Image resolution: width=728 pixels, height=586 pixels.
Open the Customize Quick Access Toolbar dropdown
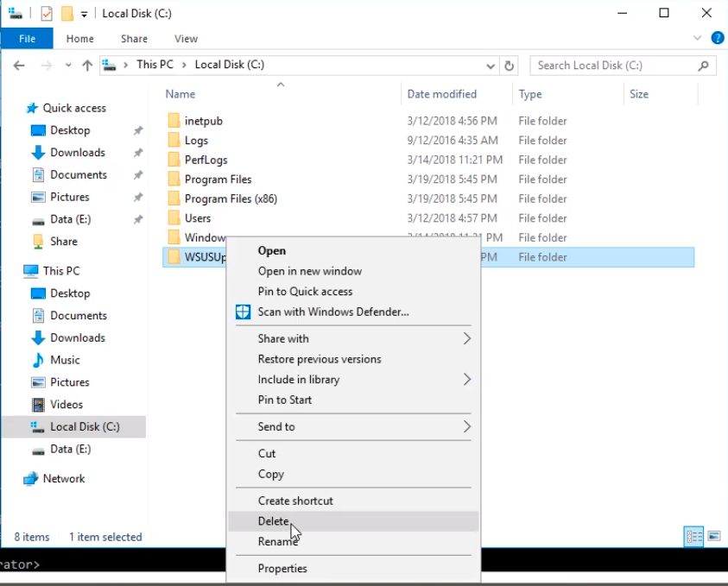click(84, 15)
